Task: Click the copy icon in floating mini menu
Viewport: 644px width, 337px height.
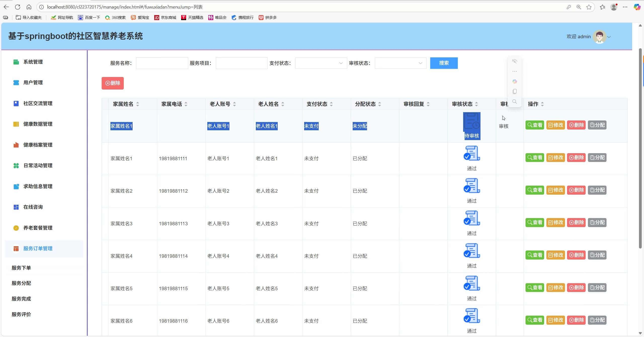Action: click(514, 92)
